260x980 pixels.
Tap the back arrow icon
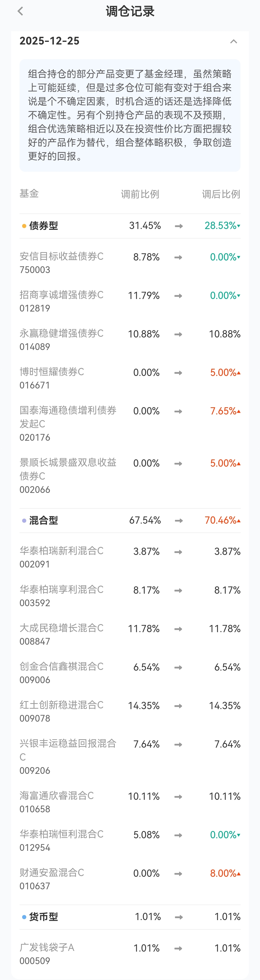click(20, 11)
